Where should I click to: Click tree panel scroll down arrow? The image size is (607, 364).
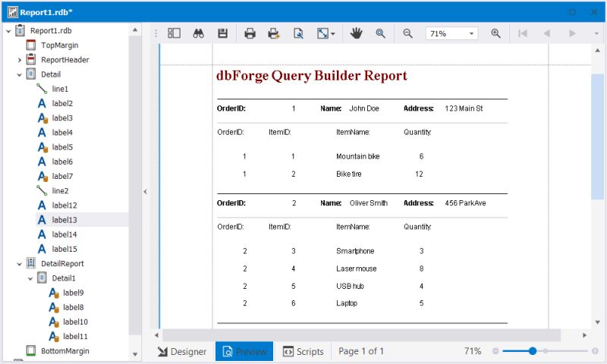(x=135, y=354)
